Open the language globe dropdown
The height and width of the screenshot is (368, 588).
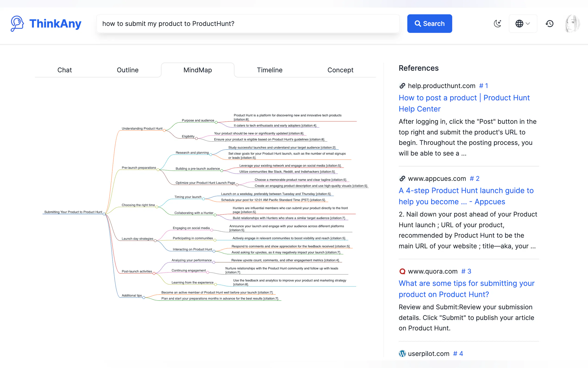[523, 24]
